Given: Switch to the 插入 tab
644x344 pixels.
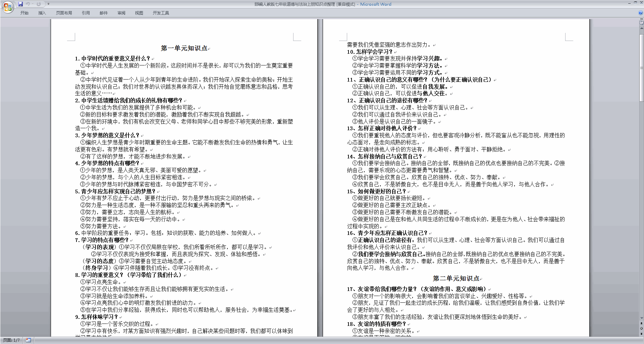Looking at the screenshot, I should pyautogui.click(x=42, y=13).
